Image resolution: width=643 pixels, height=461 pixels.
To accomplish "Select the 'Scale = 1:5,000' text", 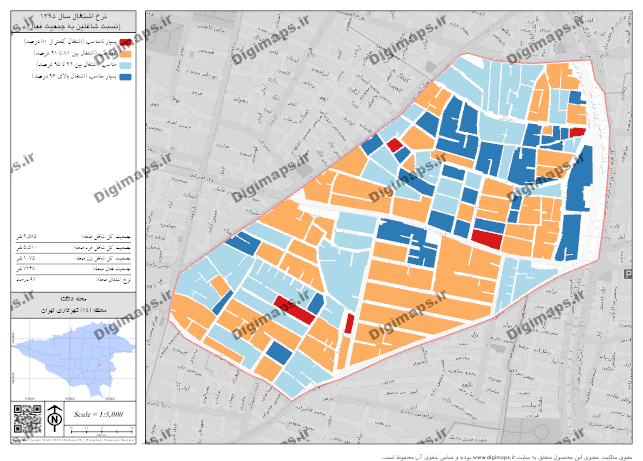I will tap(98, 414).
